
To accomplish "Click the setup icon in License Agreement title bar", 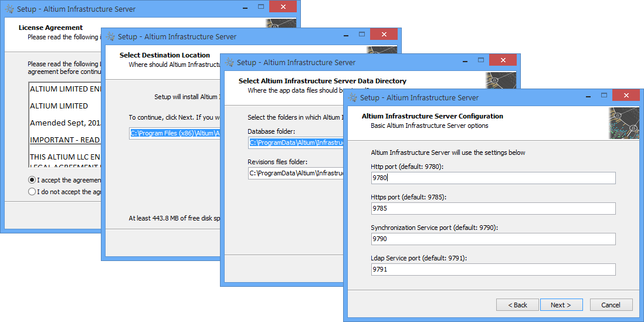I will coord(9,9).
